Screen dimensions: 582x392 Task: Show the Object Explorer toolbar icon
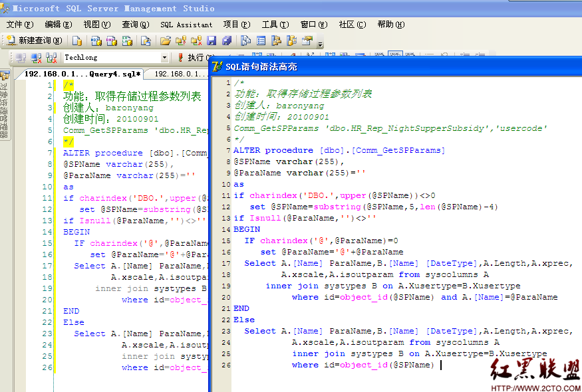[276, 41]
